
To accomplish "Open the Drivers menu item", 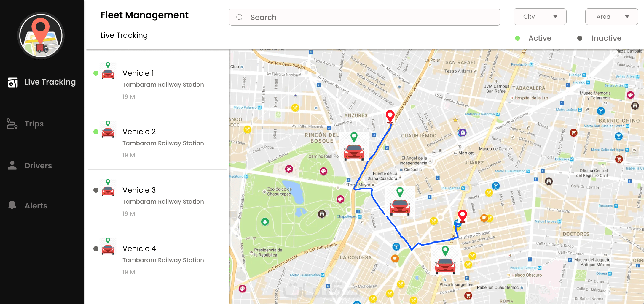I will 38,165.
